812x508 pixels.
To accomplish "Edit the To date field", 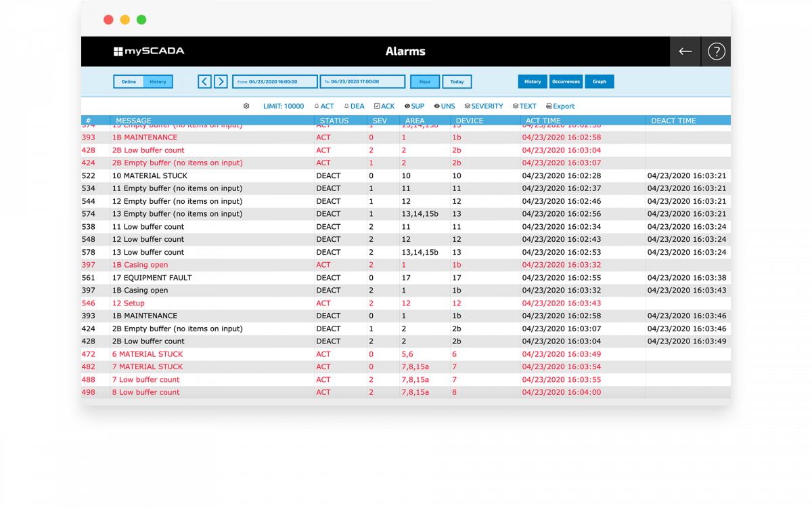I will coord(362,82).
